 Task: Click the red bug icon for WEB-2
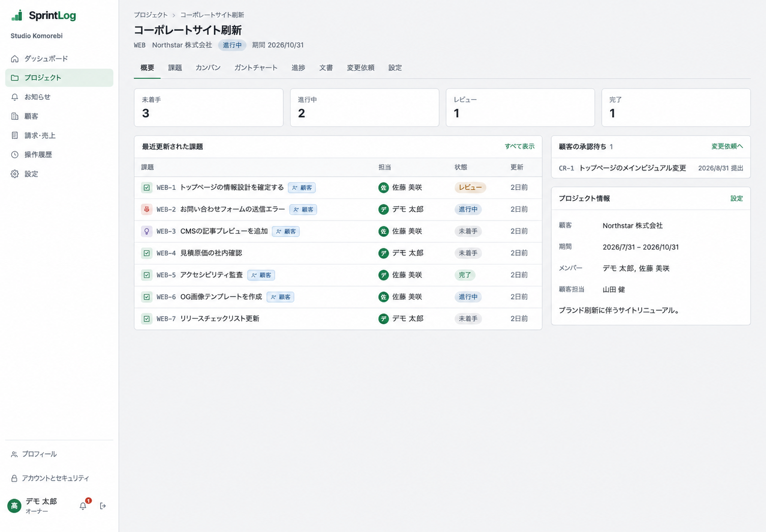point(147,209)
